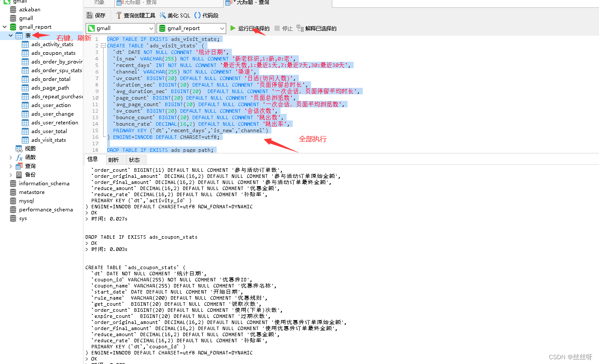Open the gmall_report database dropdown
This screenshot has width=599, height=364.
[223, 28]
